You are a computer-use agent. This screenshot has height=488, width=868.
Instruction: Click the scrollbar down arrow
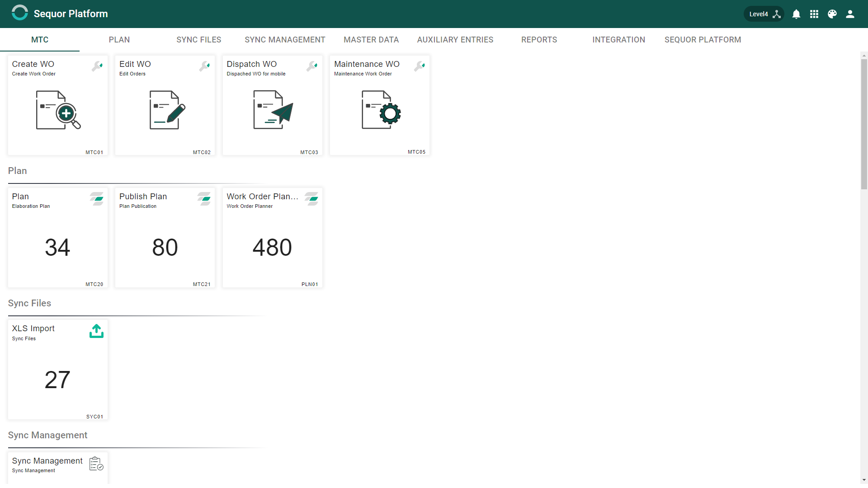click(864, 480)
